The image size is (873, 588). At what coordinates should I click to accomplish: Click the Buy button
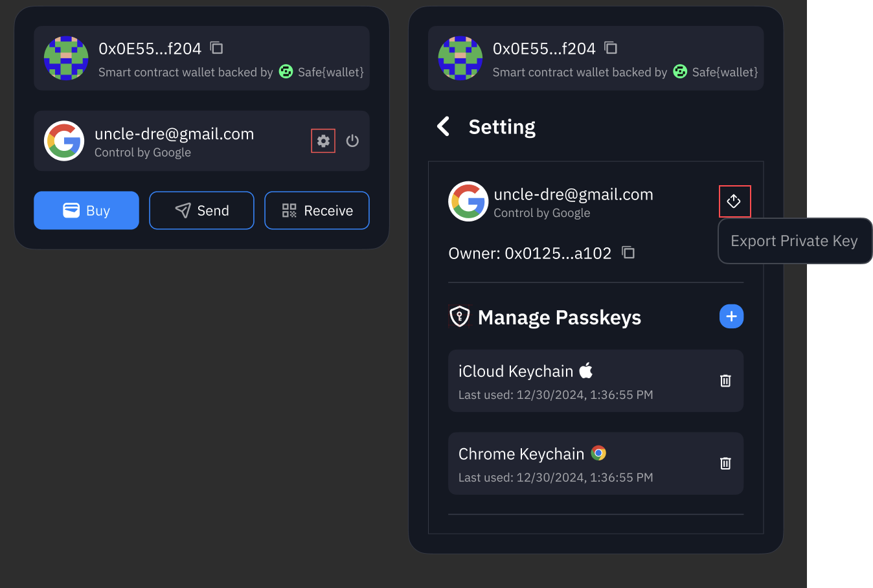[86, 210]
